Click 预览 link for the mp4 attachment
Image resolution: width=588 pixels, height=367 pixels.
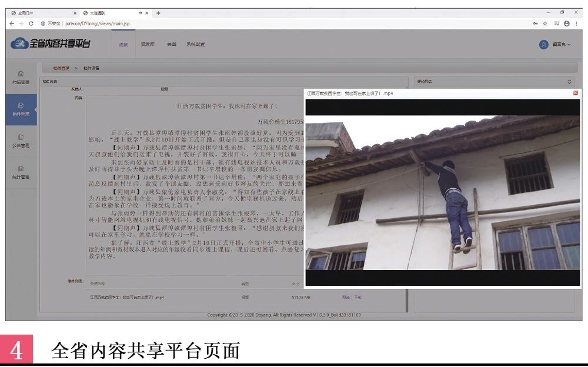pos(345,297)
